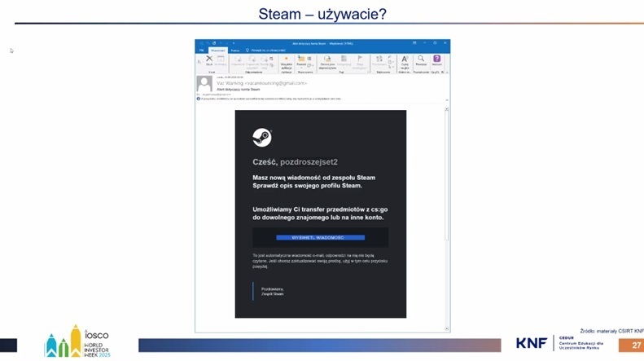Click the Wszystkie aplikacje icon
Screen dimensions: 644x361
[x=286, y=61]
